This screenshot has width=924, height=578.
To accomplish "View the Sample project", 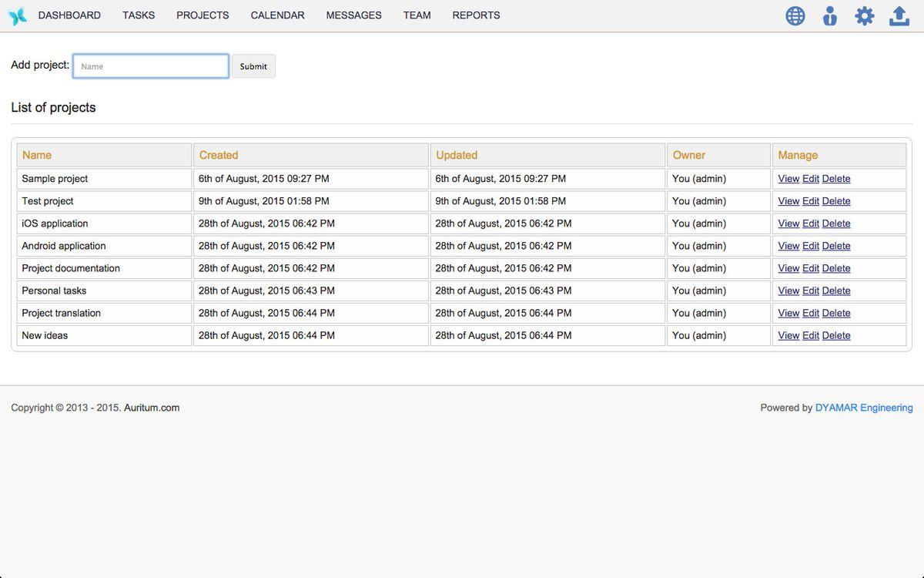I will tap(788, 179).
